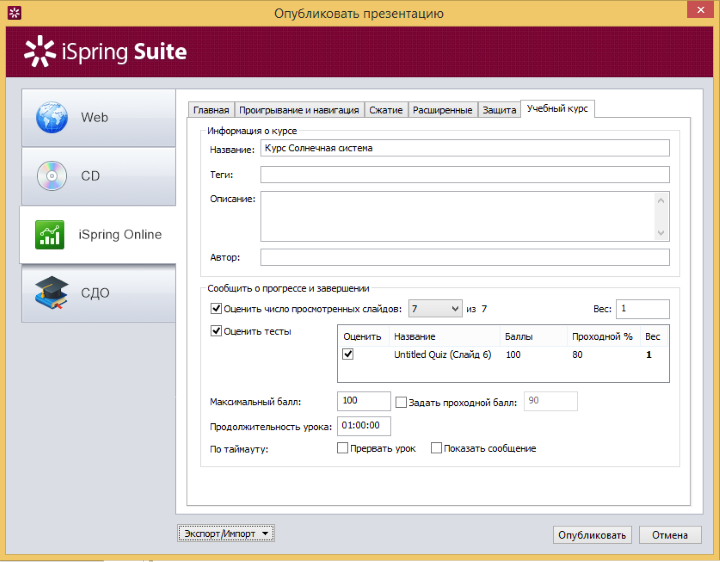720x562 pixels.
Task: Click the 'Оценить' column header
Action: pyautogui.click(x=363, y=337)
